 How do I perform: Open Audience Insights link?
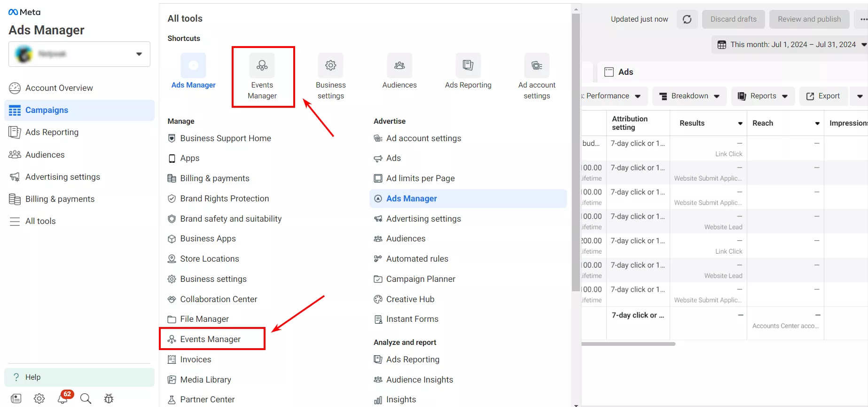(420, 380)
